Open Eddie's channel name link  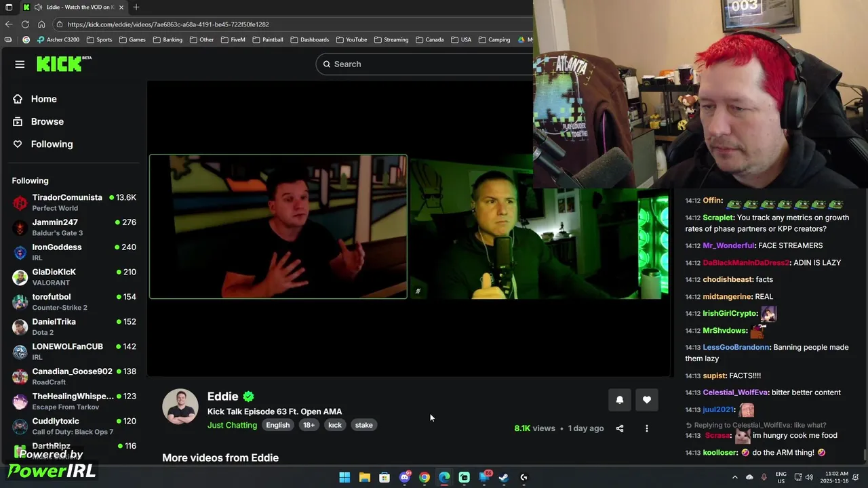coord(222,396)
